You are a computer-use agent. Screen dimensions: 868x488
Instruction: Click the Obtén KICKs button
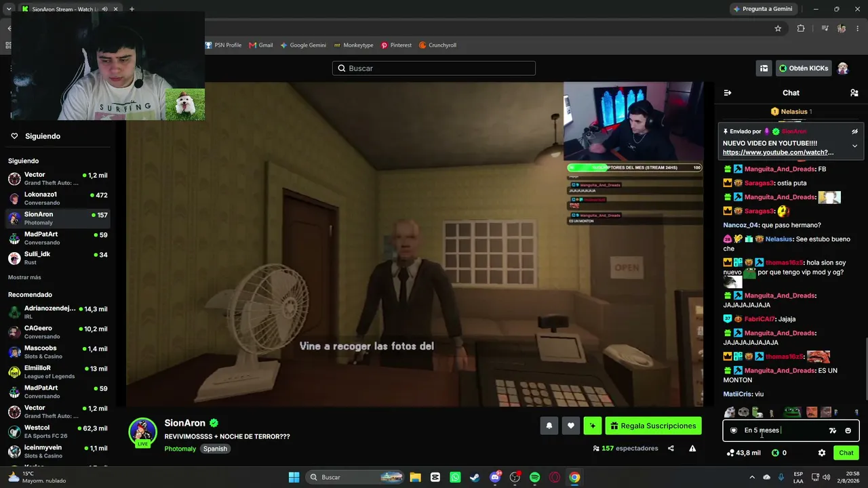[804, 68]
